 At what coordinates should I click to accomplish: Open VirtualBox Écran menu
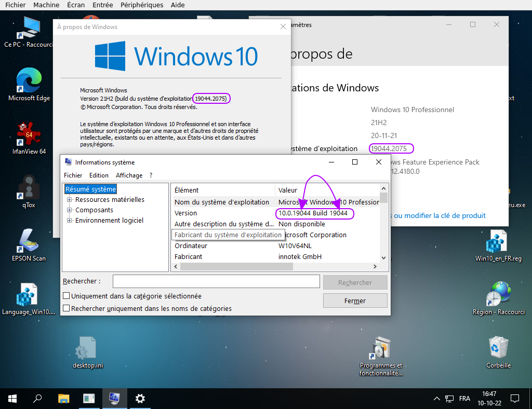click(x=76, y=5)
